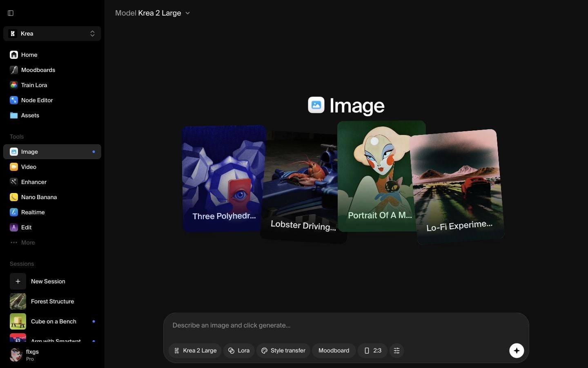Pick the Lo-Fi Experime... example card
Screen dimensions: 588x368
pyautogui.click(x=457, y=187)
